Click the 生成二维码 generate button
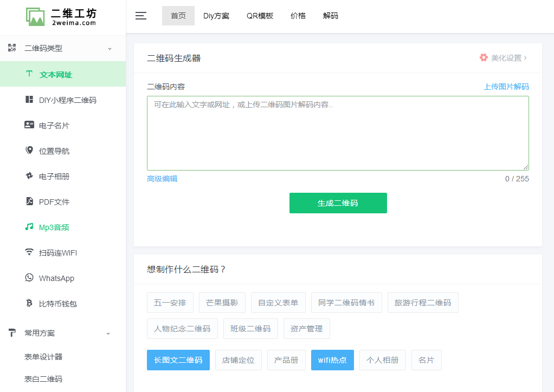This screenshot has height=392, width=554. click(x=338, y=203)
